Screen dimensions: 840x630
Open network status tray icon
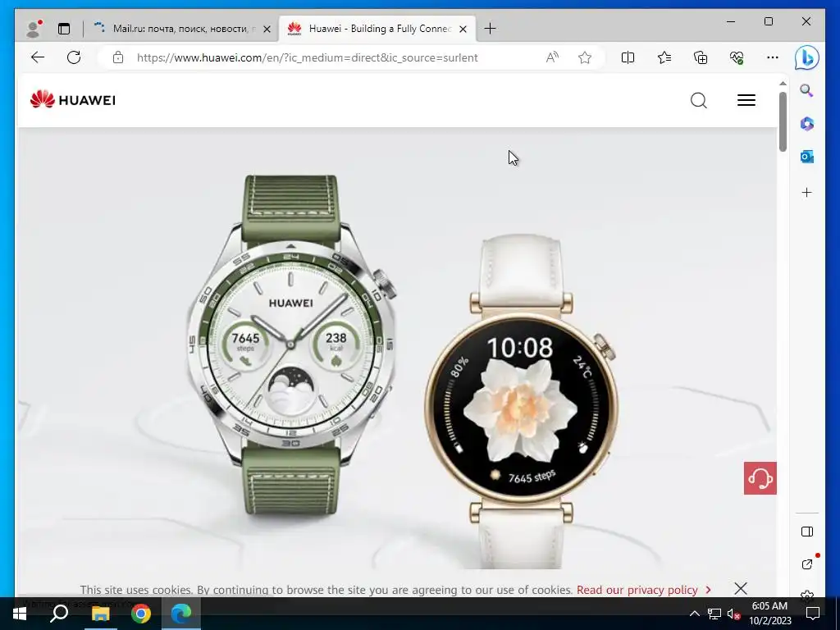click(x=714, y=614)
